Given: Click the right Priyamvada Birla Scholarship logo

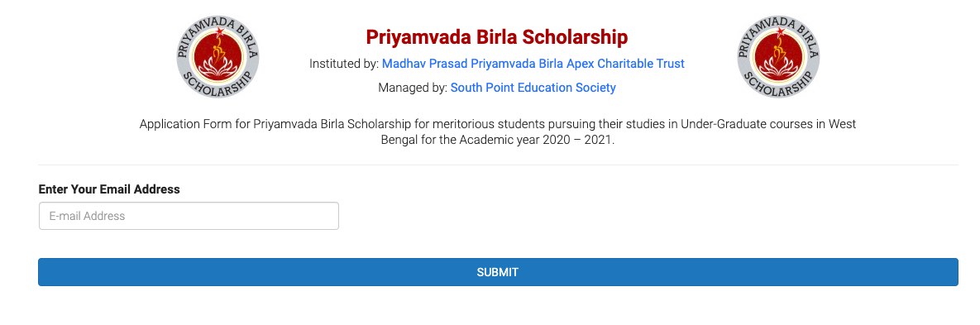Looking at the screenshot, I should click(778, 57).
